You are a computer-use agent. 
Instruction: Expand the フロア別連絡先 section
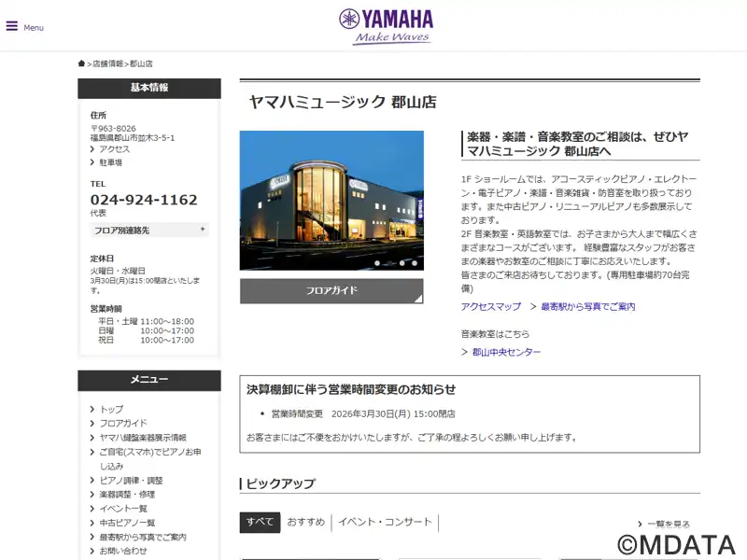(x=149, y=230)
